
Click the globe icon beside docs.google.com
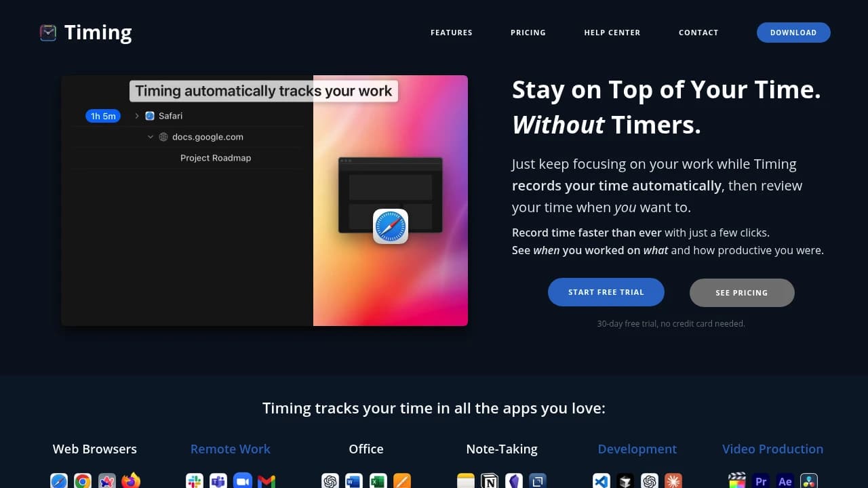pos(163,137)
